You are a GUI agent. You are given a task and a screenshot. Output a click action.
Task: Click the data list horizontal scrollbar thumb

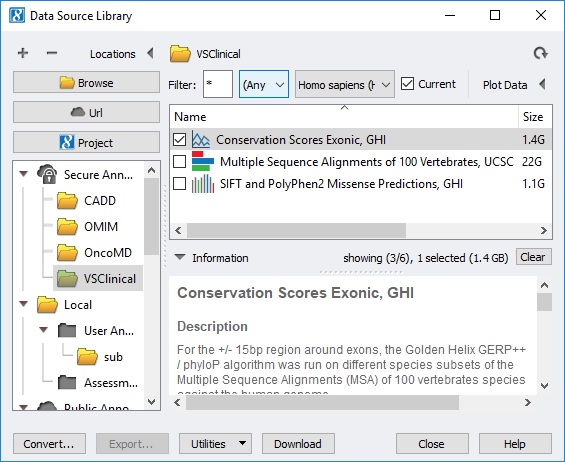(296, 231)
